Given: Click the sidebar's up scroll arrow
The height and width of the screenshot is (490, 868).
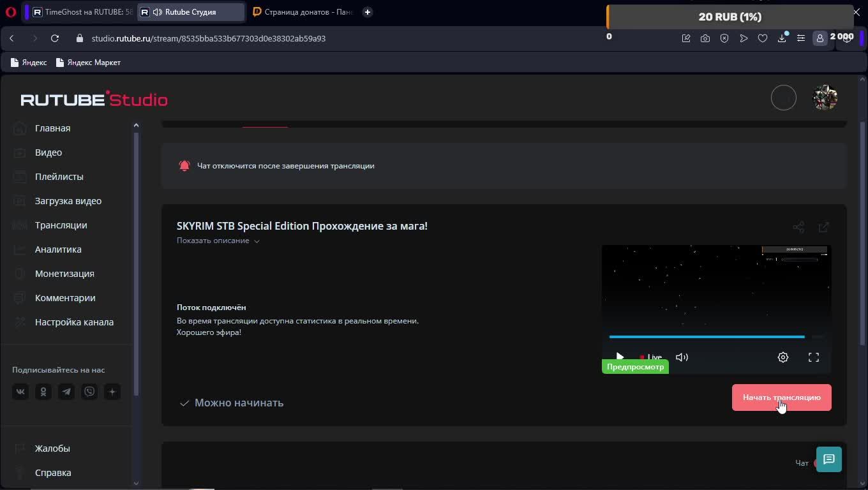Looking at the screenshot, I should [136, 125].
